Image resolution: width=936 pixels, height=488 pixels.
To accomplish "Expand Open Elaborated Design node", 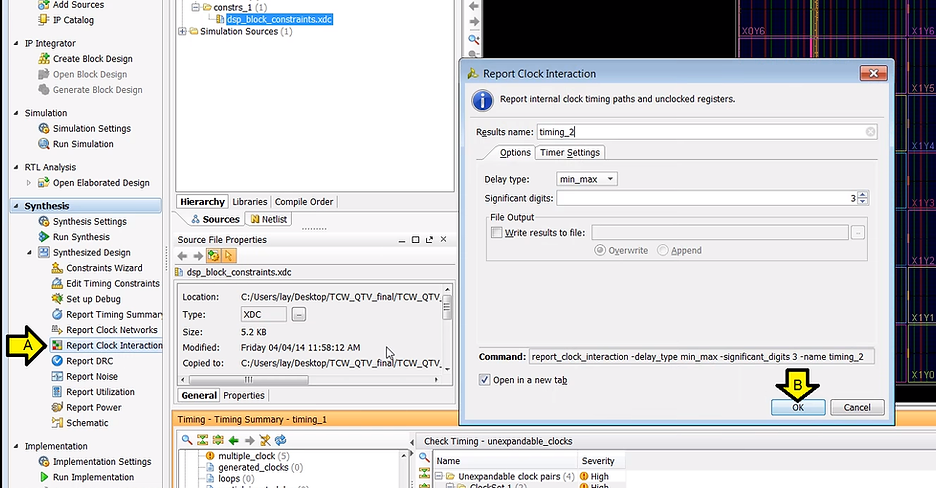I will point(29,183).
